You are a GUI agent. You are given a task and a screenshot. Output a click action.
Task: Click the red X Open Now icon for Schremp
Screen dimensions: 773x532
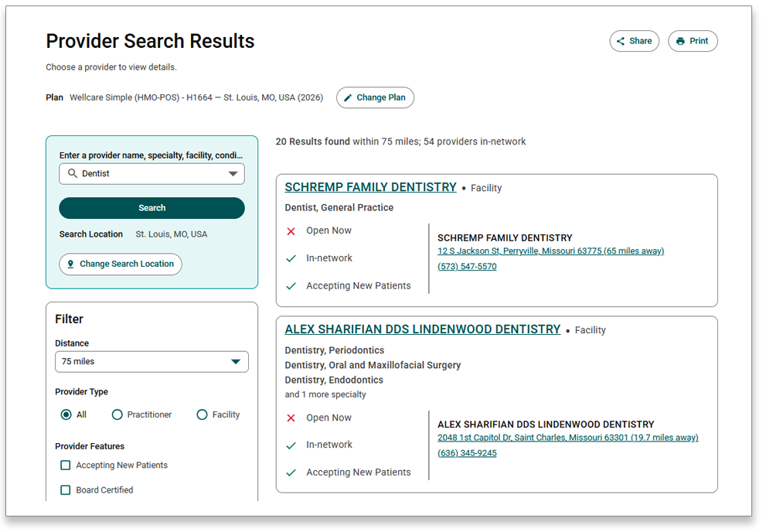pos(291,230)
